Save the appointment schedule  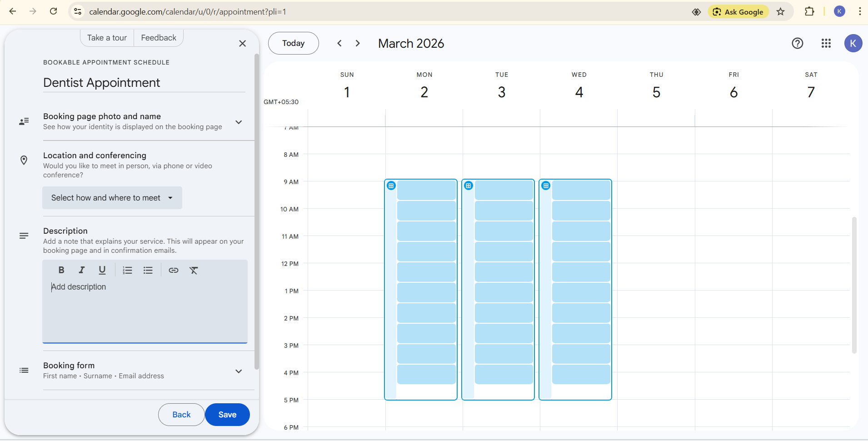(x=227, y=415)
